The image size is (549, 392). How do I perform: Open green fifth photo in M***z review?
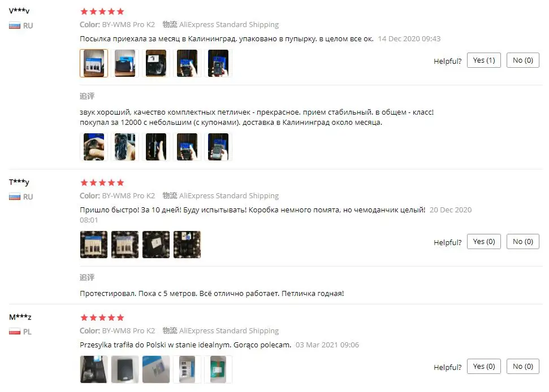[218, 369]
